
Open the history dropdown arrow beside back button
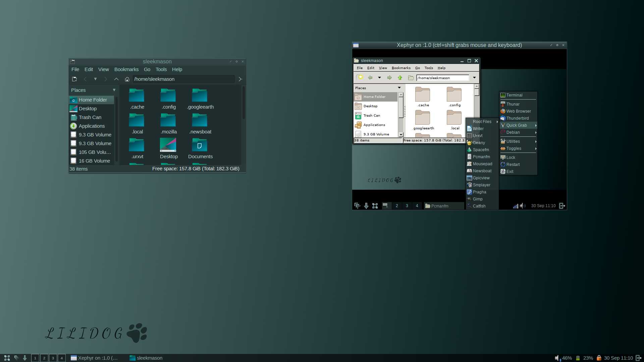point(95,79)
